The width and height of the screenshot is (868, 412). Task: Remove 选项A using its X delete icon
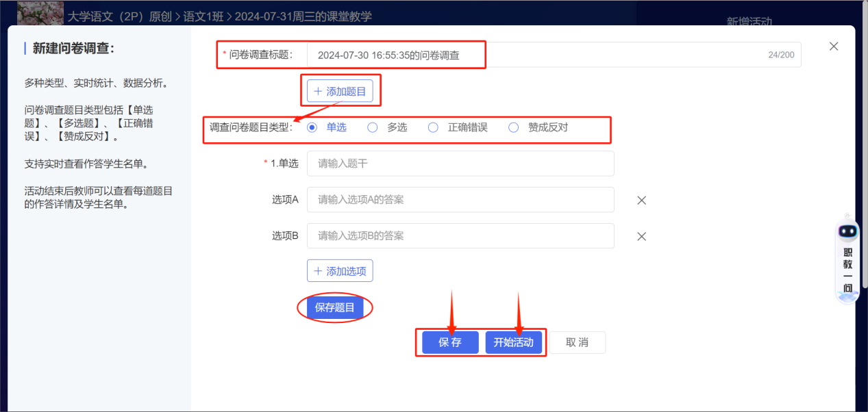tap(641, 200)
